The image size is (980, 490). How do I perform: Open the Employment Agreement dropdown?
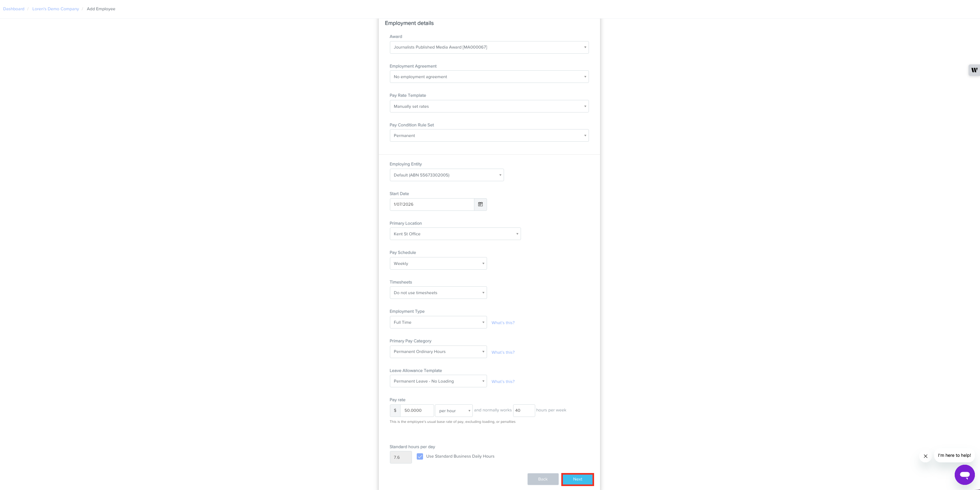click(x=489, y=77)
